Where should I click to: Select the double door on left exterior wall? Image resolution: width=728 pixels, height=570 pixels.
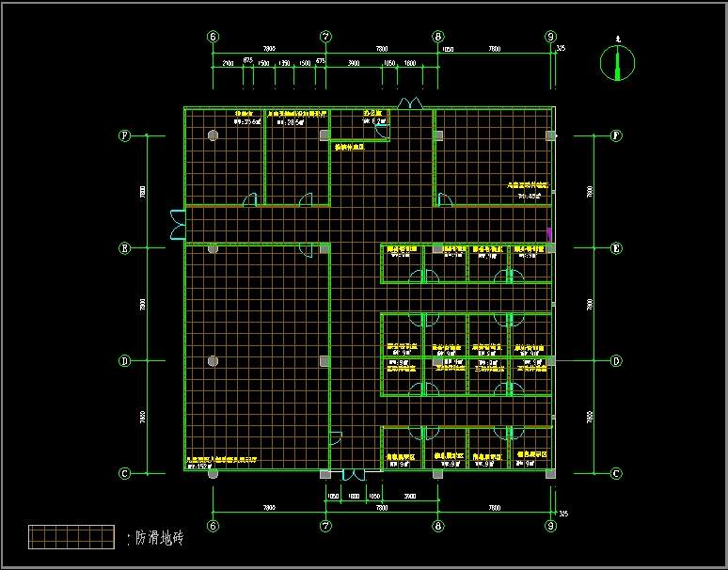(177, 225)
